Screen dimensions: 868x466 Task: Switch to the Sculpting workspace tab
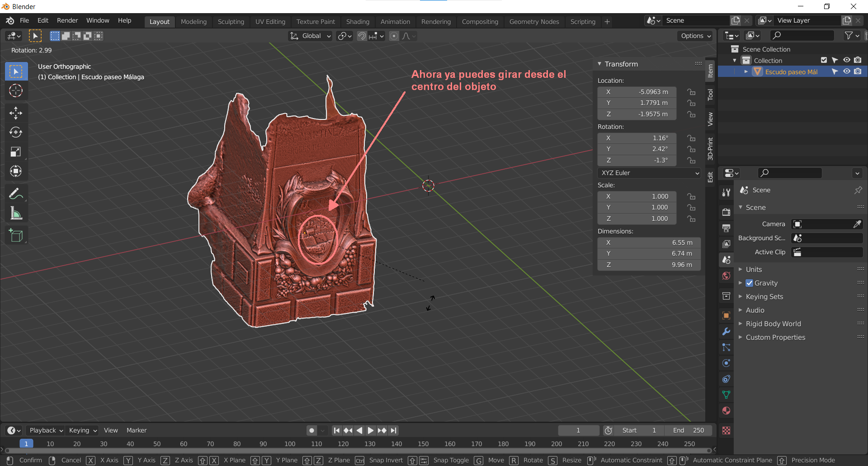(x=231, y=22)
